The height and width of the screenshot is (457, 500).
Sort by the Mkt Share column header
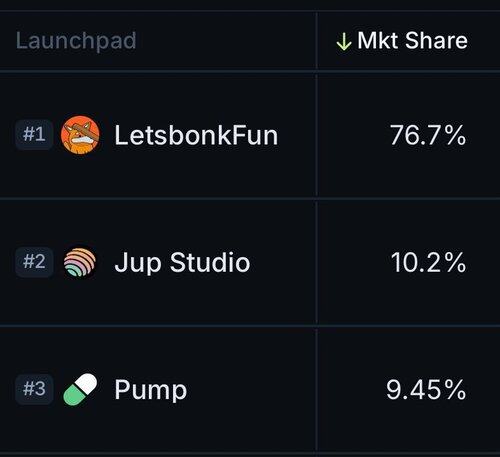pos(412,41)
